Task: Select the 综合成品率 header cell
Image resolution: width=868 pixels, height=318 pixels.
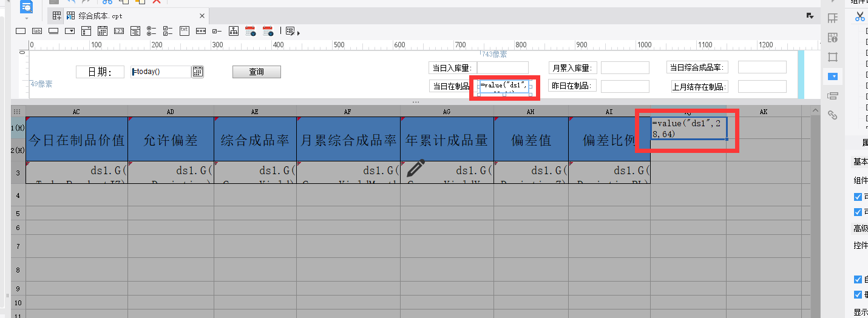Action: click(255, 139)
